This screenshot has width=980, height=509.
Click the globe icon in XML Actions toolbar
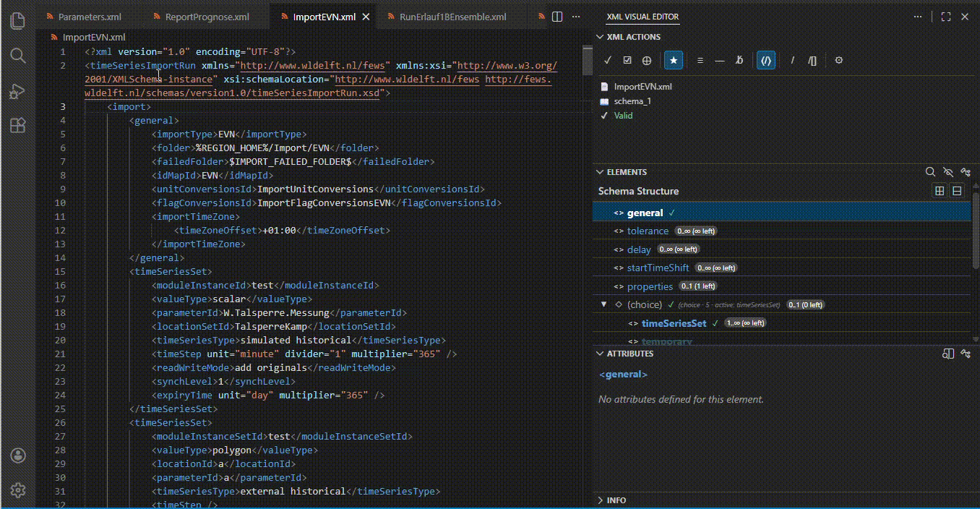(x=647, y=60)
